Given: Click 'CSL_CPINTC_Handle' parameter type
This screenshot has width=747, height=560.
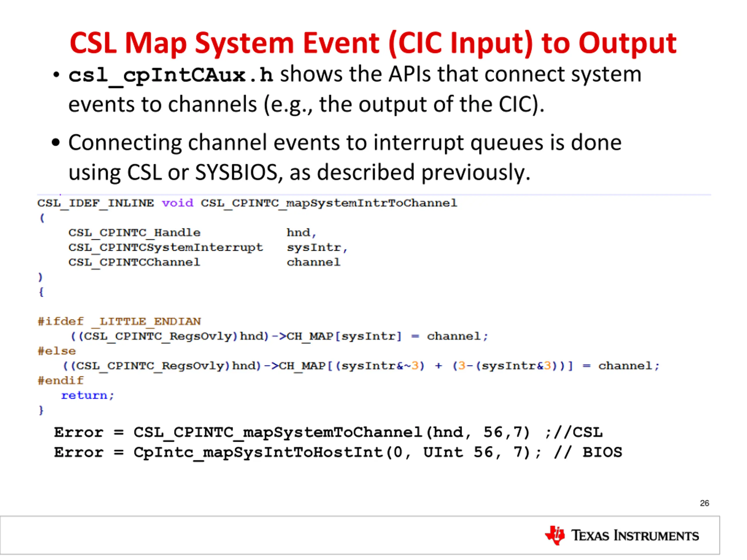Looking at the screenshot, I should coord(135,233).
